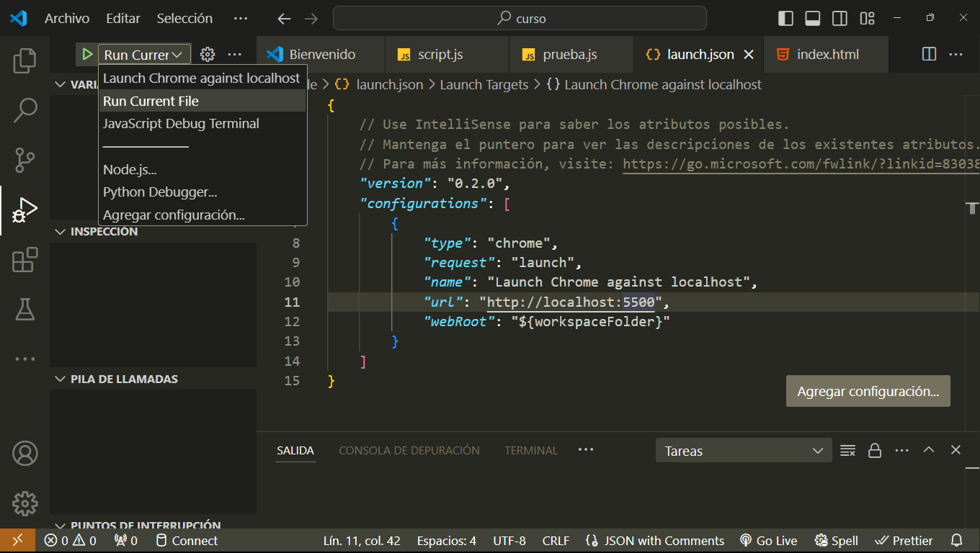Open output panel more actions ellipsis
The width and height of the screenshot is (980, 553).
pos(901,451)
